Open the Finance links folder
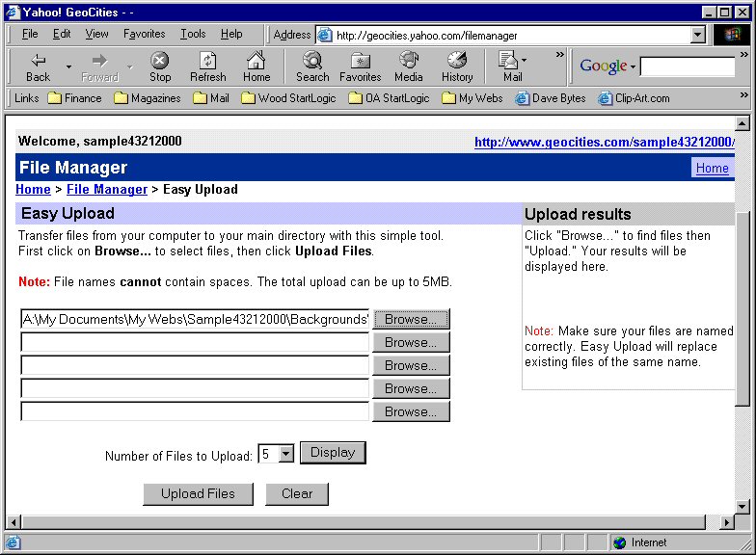The image size is (756, 555). click(x=75, y=98)
